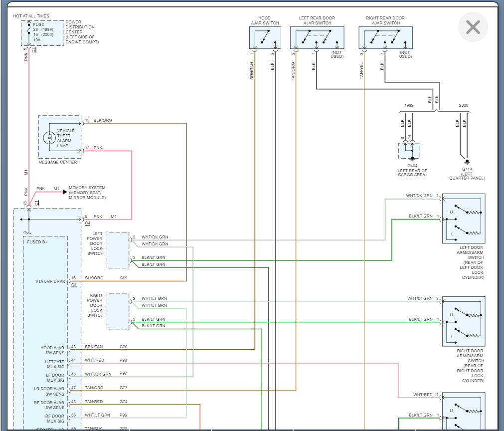Close the wiring diagram viewer
The image size is (504, 431).
(x=472, y=27)
